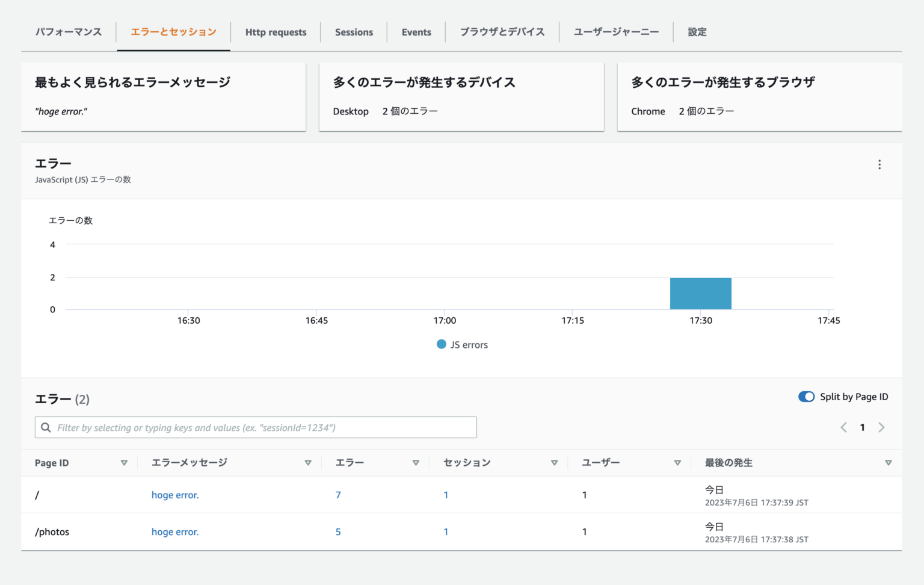This screenshot has width=924, height=585.
Task: Click the Split by Page ID label
Action: [854, 397]
